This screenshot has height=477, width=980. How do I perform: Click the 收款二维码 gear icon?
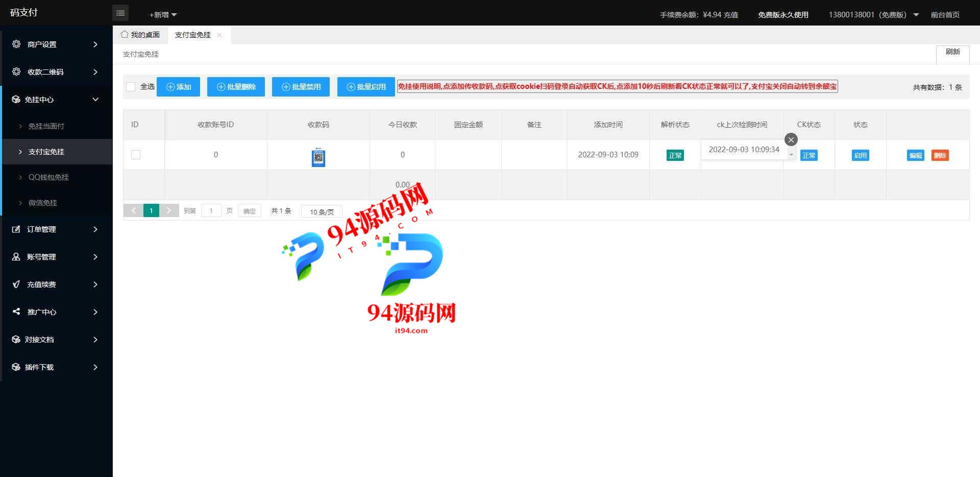(x=16, y=71)
